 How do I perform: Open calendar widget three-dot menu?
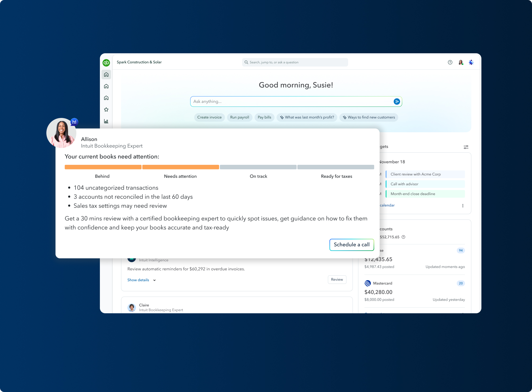[x=463, y=206]
